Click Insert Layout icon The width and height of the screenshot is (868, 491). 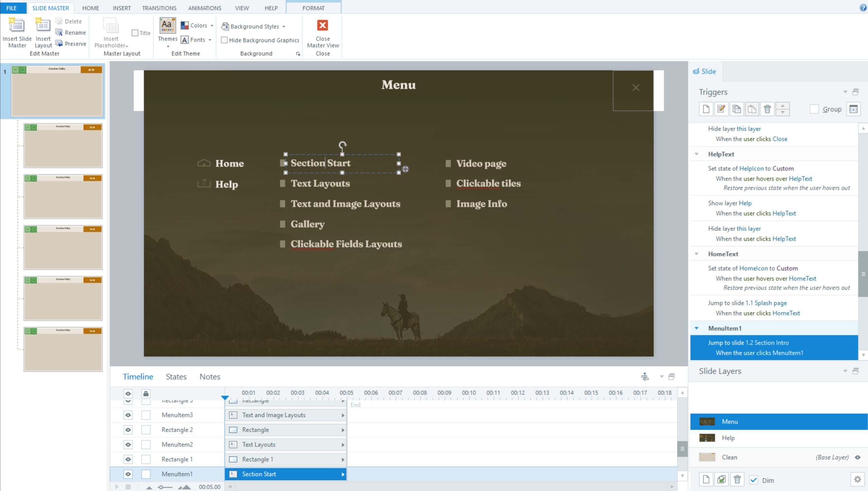pos(43,25)
